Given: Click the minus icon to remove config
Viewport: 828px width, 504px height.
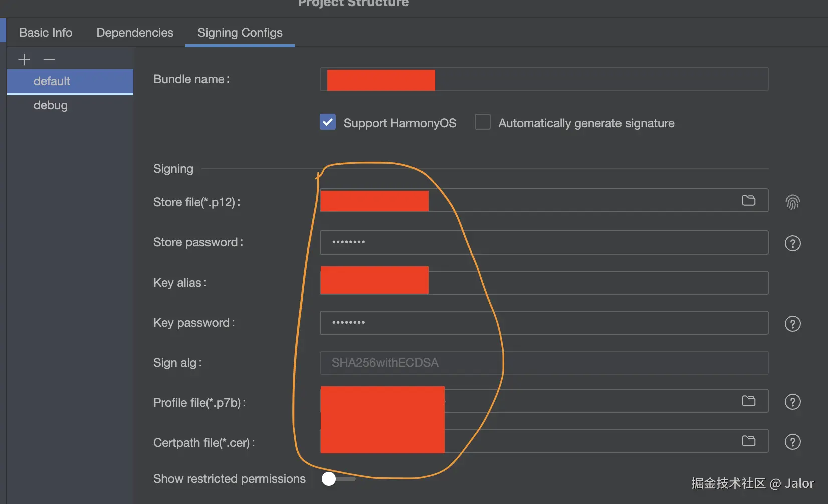Looking at the screenshot, I should [x=49, y=60].
